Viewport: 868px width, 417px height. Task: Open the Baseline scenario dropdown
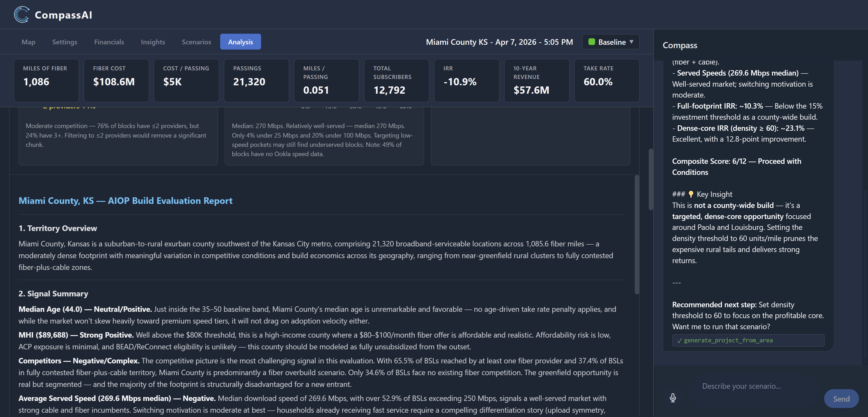pos(611,42)
